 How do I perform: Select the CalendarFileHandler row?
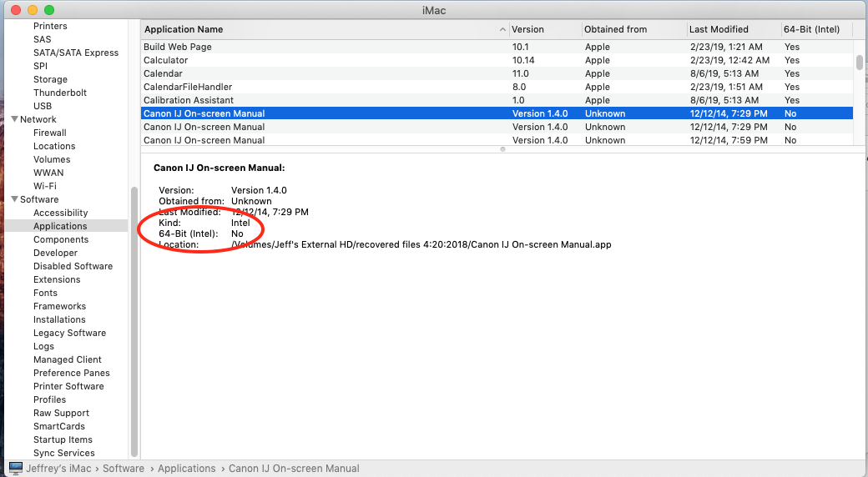(x=497, y=87)
